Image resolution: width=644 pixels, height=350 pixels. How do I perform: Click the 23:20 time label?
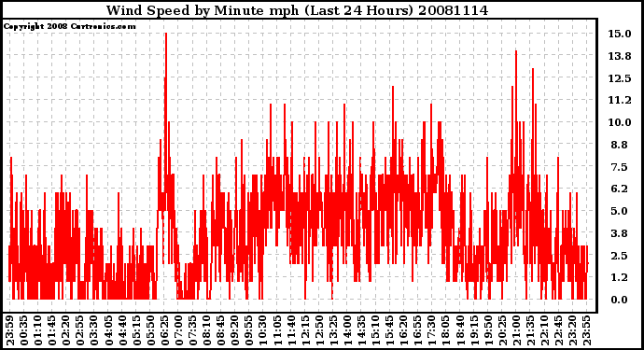(x=572, y=330)
